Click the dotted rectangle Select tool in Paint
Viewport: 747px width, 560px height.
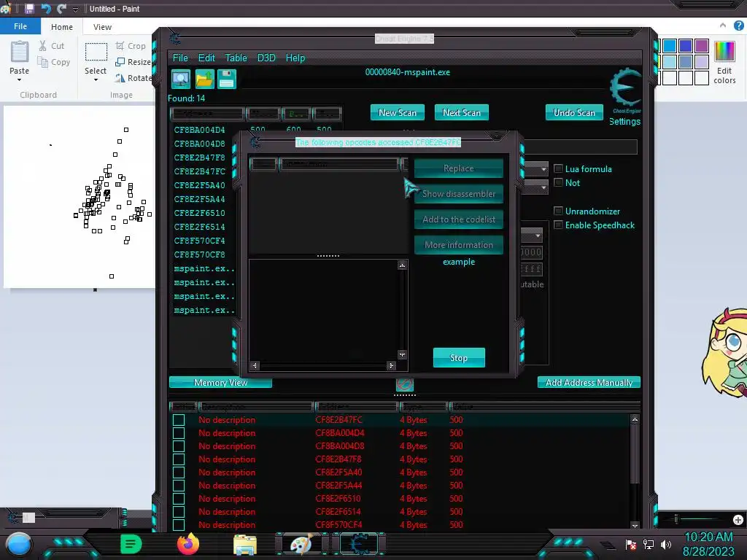point(96,52)
